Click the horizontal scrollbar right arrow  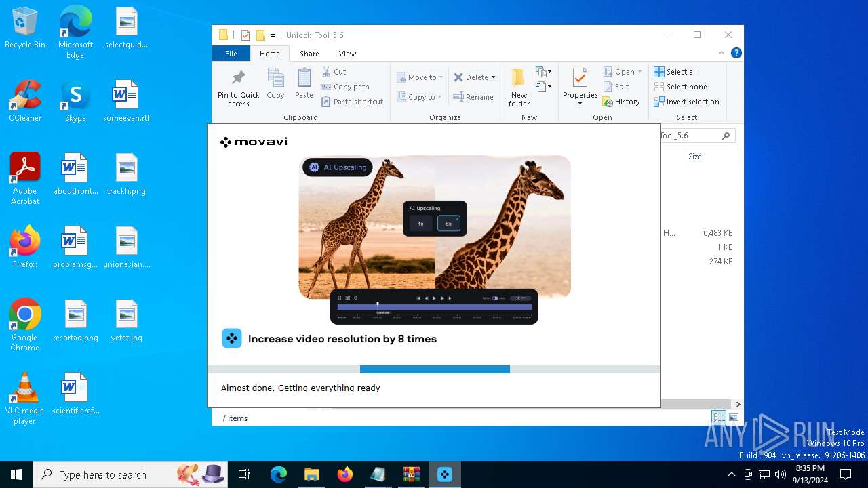[738, 404]
